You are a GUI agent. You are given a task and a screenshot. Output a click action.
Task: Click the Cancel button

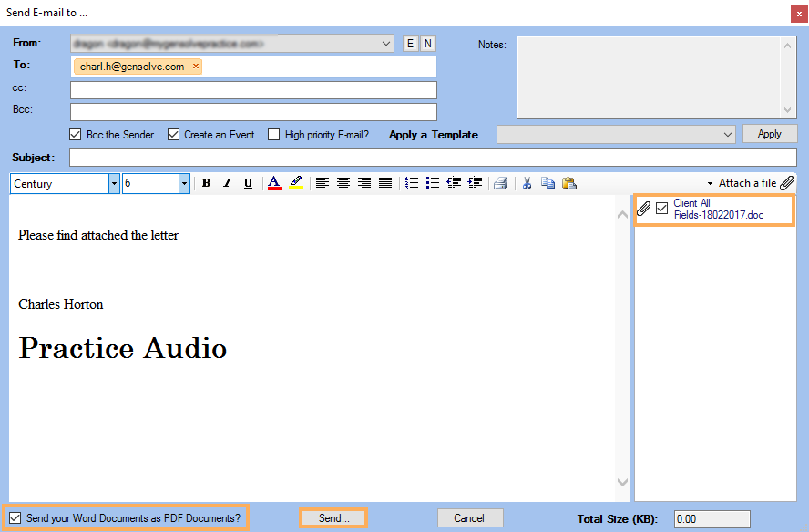coord(469,518)
